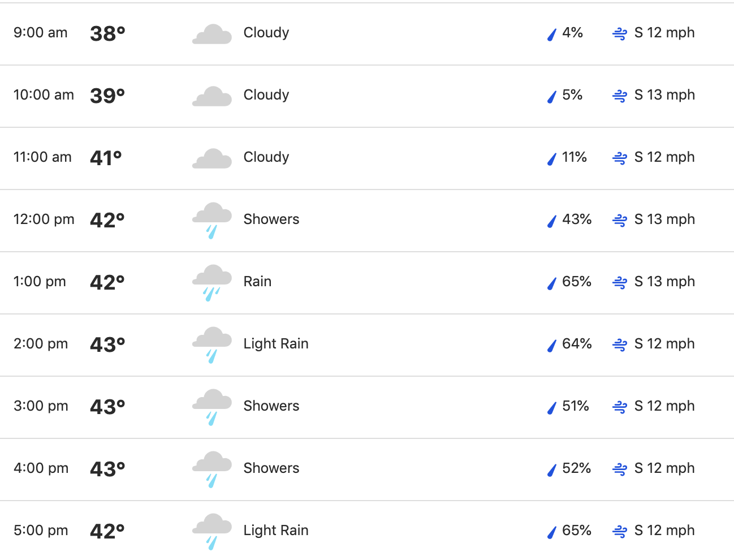Click the cloudy icon for 9:00 am
The image size is (734, 560).
click(212, 35)
